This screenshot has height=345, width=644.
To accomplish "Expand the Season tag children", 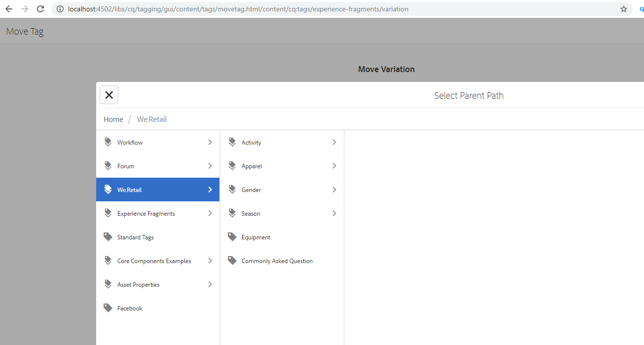I will (334, 213).
